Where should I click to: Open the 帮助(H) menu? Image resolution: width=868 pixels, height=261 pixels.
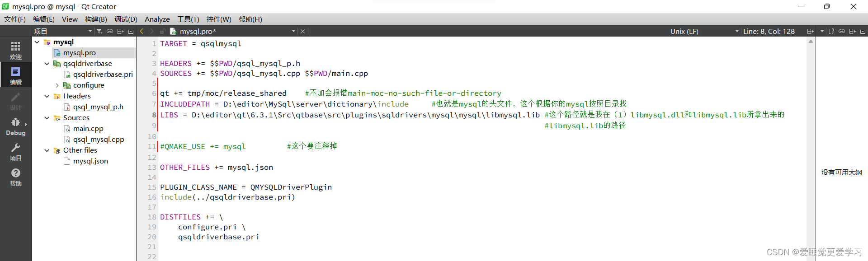[250, 19]
